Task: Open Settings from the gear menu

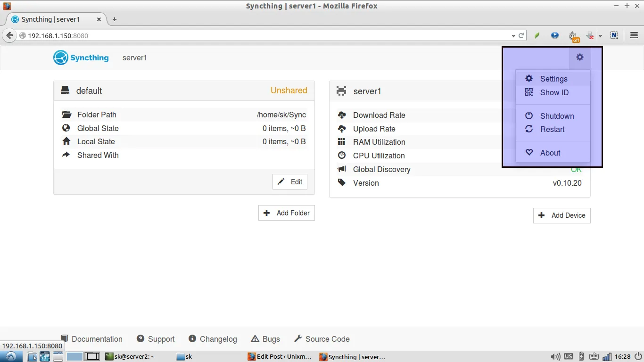Action: [553, 79]
